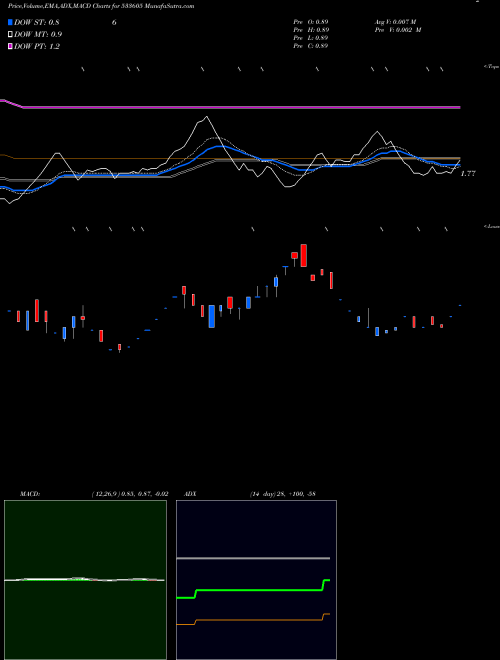The height and width of the screenshot is (660, 500).
Task: Click the chart title mentioning MunafaSutra.com
Action: [101, 6]
